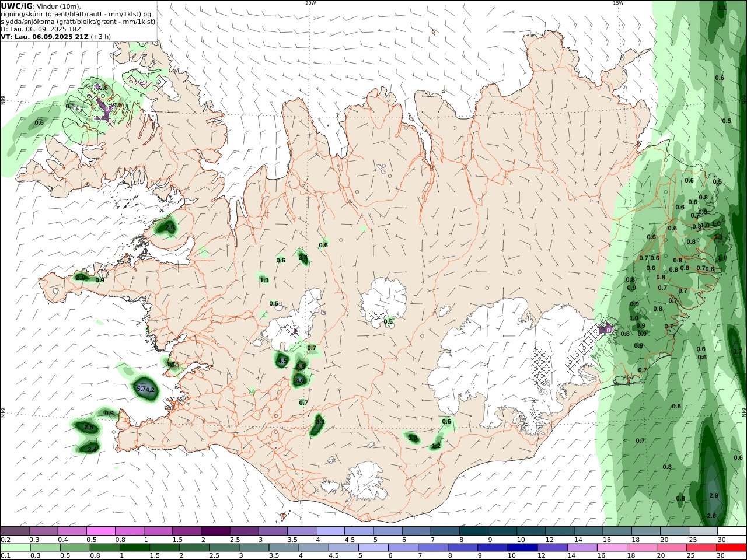The width and height of the screenshot is (747, 560).
Task: Select the darkest purple swatch labelled 2 in the snow scale
Action: (x=215, y=531)
